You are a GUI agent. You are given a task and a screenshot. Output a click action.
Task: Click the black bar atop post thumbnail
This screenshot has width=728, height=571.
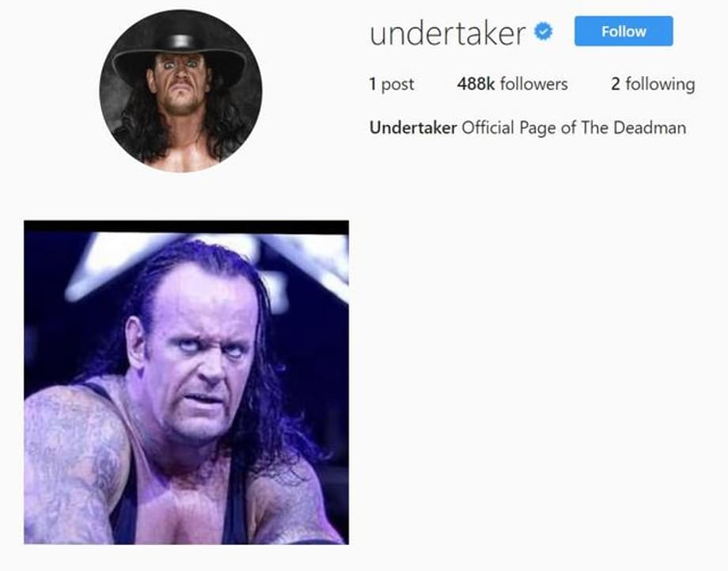click(x=186, y=226)
